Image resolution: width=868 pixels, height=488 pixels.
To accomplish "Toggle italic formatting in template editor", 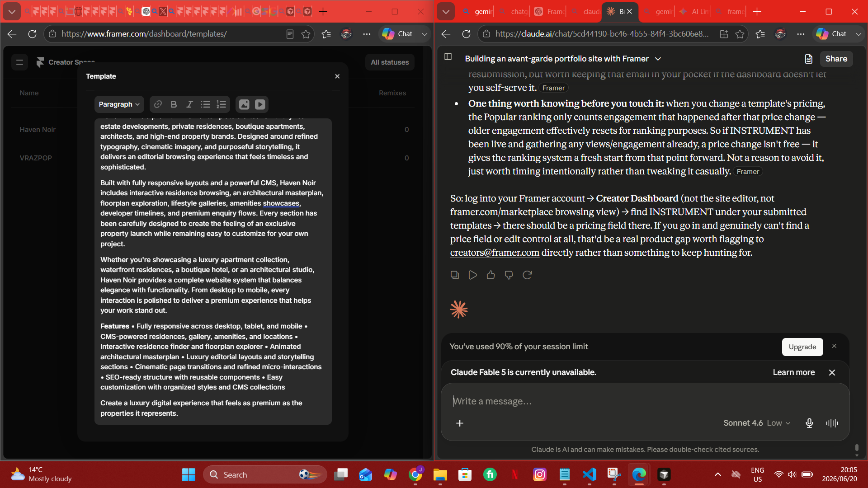I will point(189,104).
